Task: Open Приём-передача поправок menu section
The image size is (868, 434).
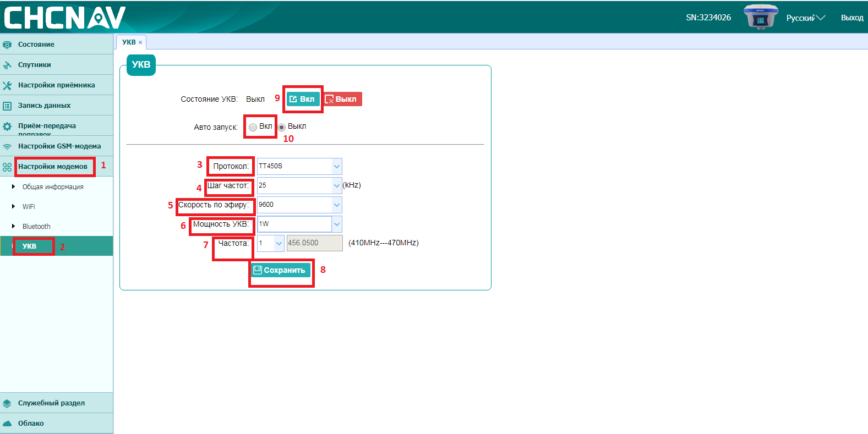Action: (x=57, y=126)
